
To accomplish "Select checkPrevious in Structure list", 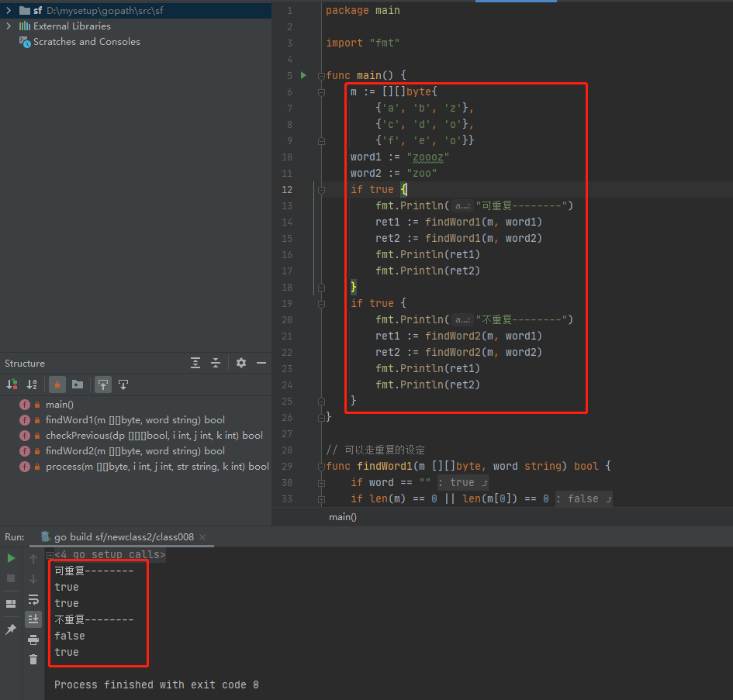I will (154, 436).
